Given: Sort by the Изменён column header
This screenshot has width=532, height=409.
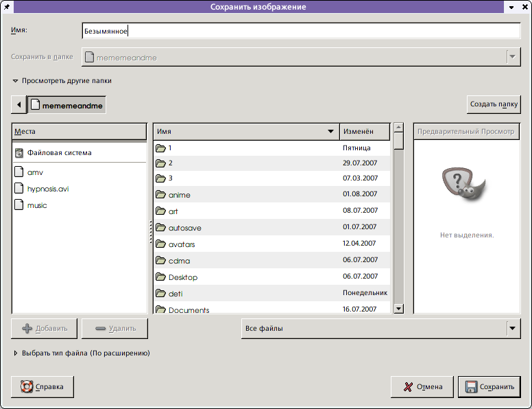Looking at the screenshot, I should [365, 131].
